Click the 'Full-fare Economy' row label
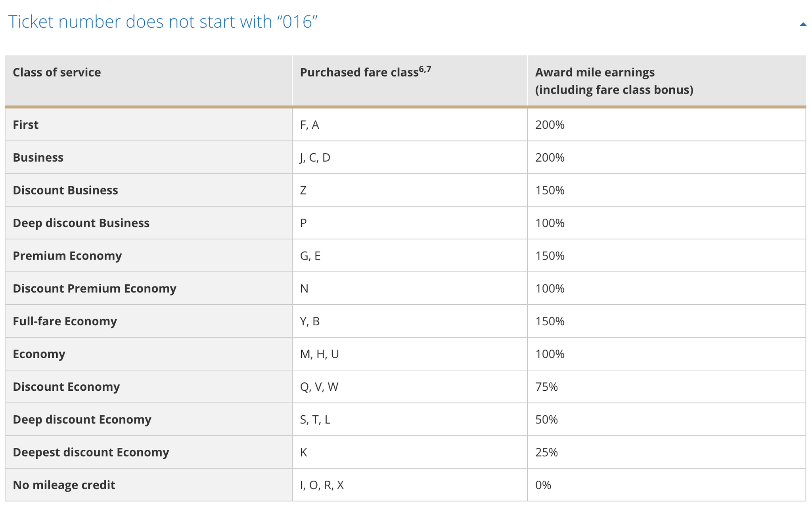This screenshot has width=812, height=508. [65, 321]
